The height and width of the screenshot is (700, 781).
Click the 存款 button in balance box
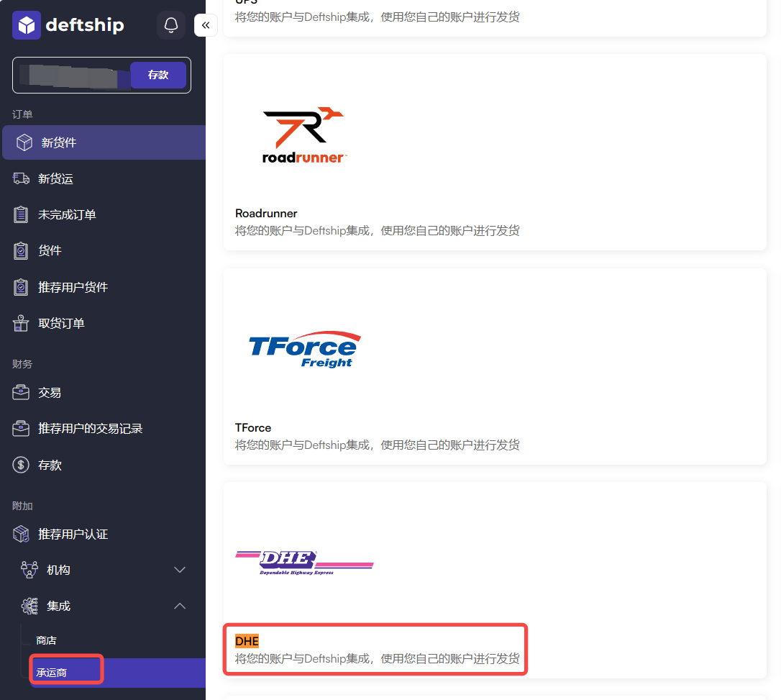158,75
